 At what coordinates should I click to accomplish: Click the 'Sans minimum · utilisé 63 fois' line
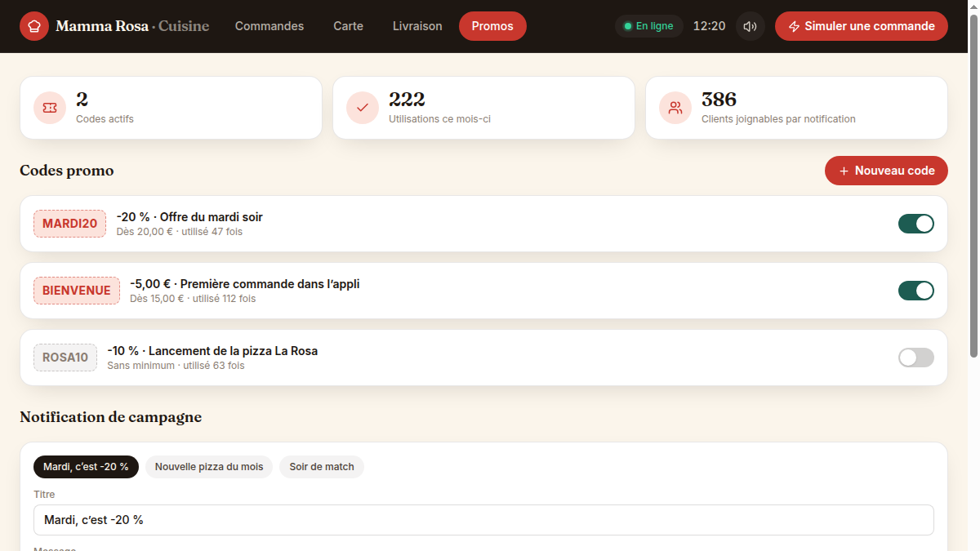176,366
